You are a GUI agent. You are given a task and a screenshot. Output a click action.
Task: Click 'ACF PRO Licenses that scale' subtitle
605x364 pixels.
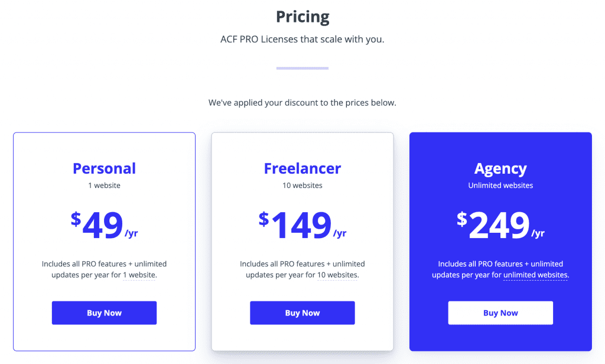(302, 39)
